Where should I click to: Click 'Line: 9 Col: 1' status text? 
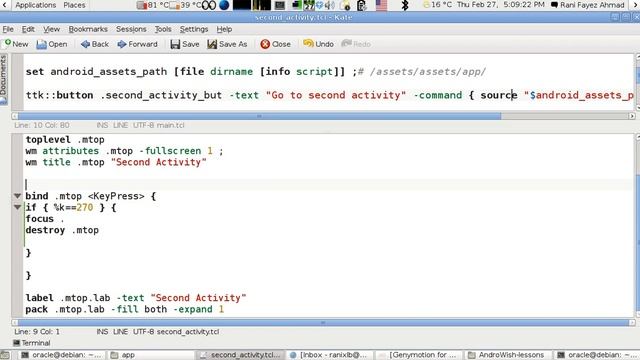[37, 332]
